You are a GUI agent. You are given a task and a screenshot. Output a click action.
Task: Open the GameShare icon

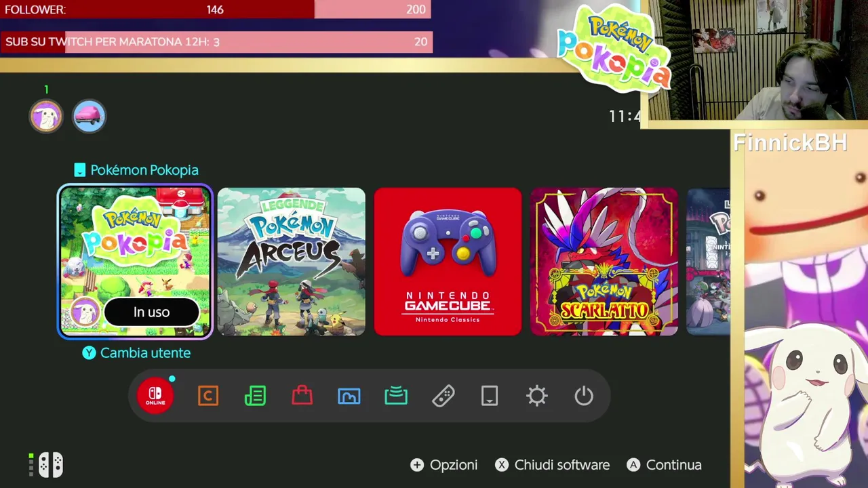[x=396, y=396]
